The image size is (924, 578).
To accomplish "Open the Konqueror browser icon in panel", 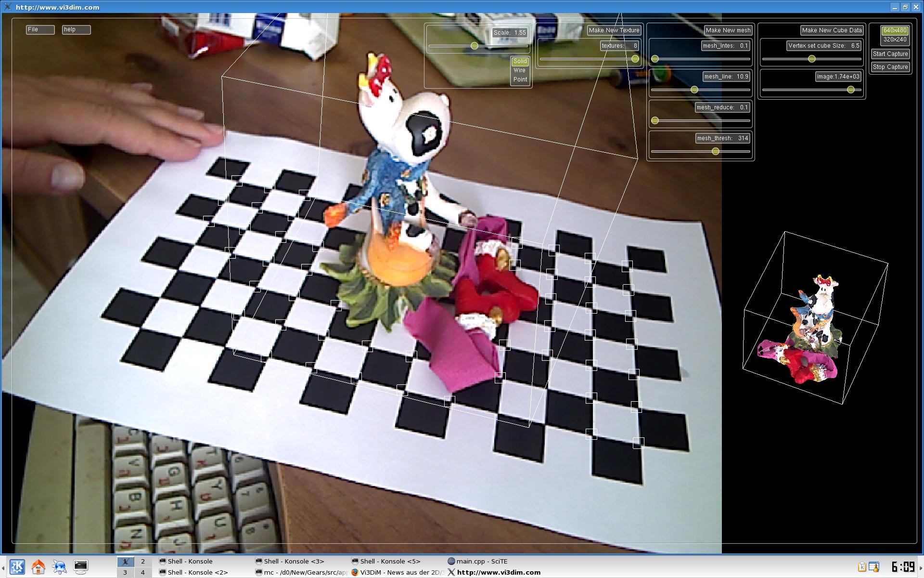I will 60,566.
